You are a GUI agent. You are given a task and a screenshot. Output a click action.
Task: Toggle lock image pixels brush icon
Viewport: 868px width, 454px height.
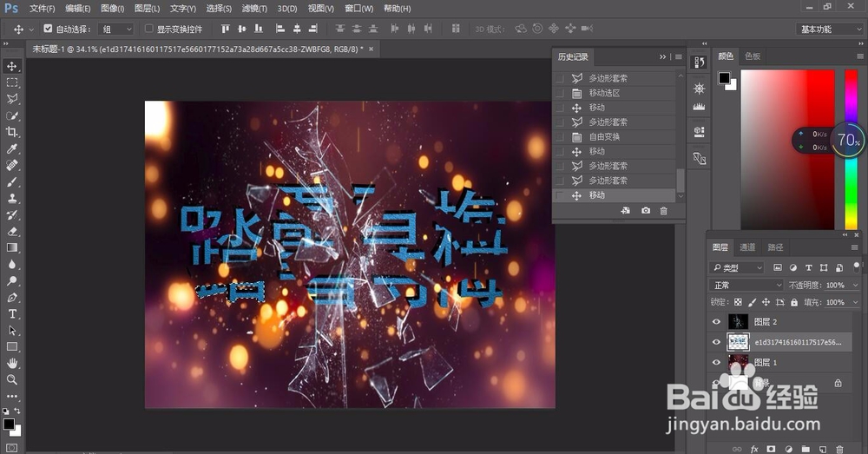click(752, 302)
